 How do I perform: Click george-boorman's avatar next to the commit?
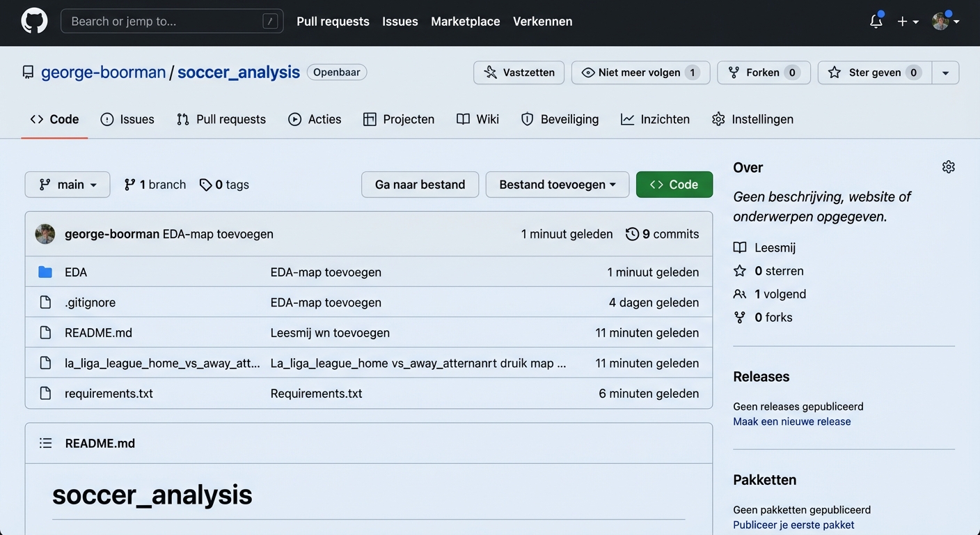(45, 233)
